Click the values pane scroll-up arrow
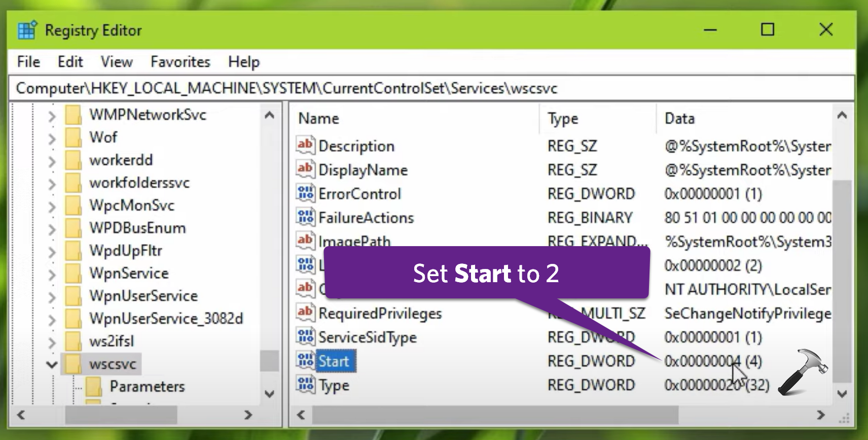The image size is (868, 440). [x=842, y=115]
